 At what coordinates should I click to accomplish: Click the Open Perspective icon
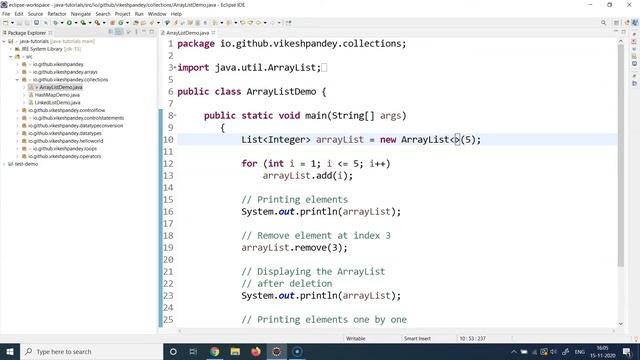(616, 23)
